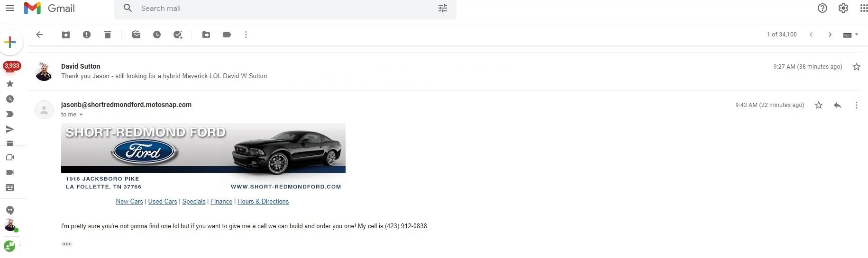The width and height of the screenshot is (868, 258).
Task: Open Hours & Directions link
Action: click(263, 201)
